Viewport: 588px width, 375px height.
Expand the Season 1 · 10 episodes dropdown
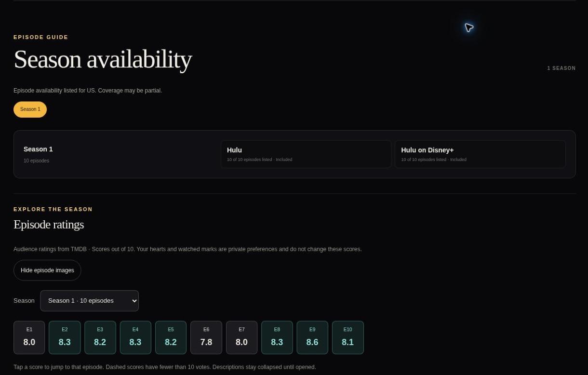click(x=89, y=301)
